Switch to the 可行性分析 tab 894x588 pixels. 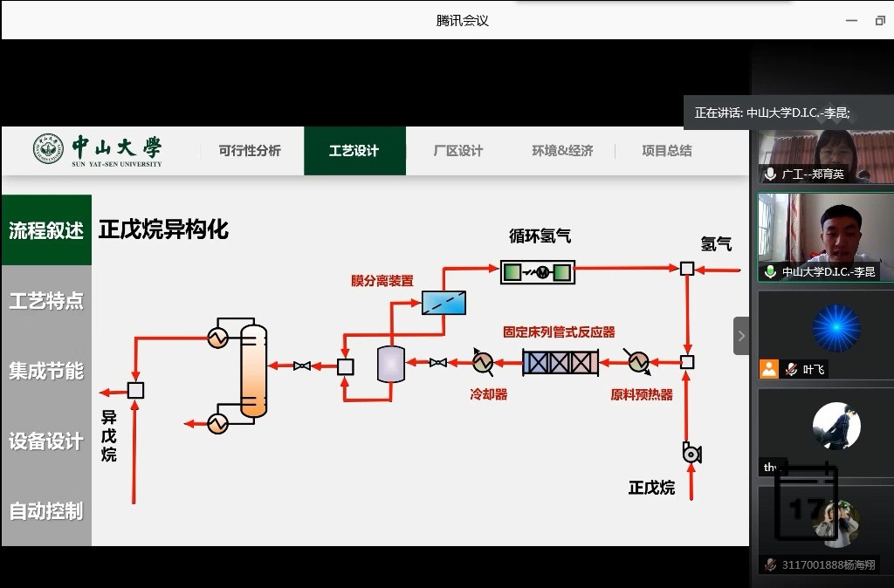tap(250, 151)
